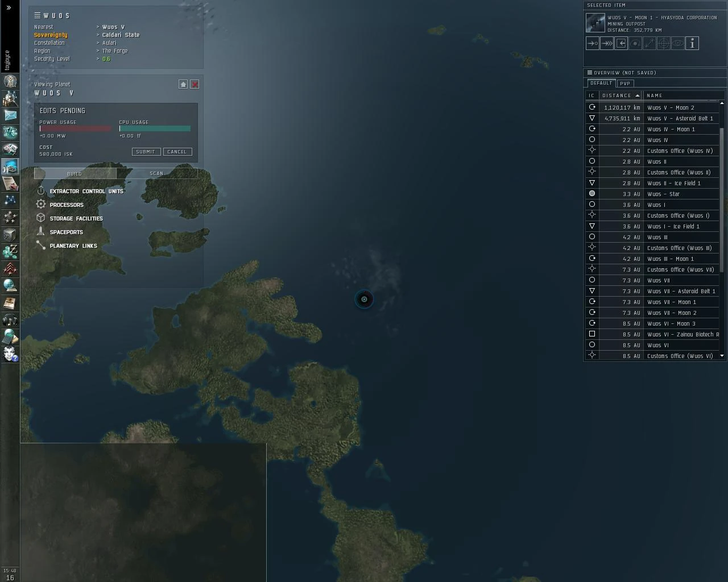728x582 pixels.
Task: Click the Wuos V nearest link
Action: (x=113, y=27)
